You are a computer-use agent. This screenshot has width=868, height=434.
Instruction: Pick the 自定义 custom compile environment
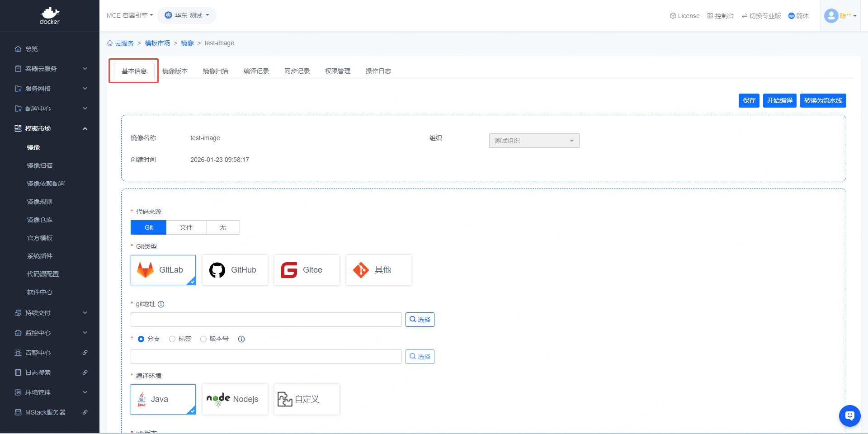tap(307, 399)
